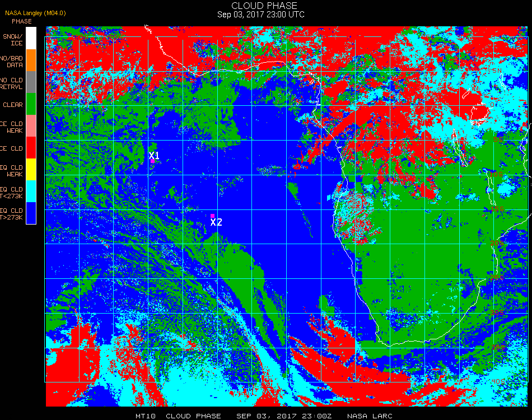Click the 'LIQ CLD T>273K' legend label
This screenshot has height=420, width=532.
[12, 214]
